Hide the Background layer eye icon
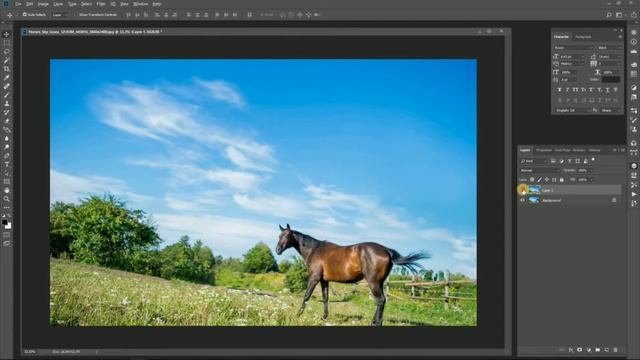640x360 pixels. point(522,200)
